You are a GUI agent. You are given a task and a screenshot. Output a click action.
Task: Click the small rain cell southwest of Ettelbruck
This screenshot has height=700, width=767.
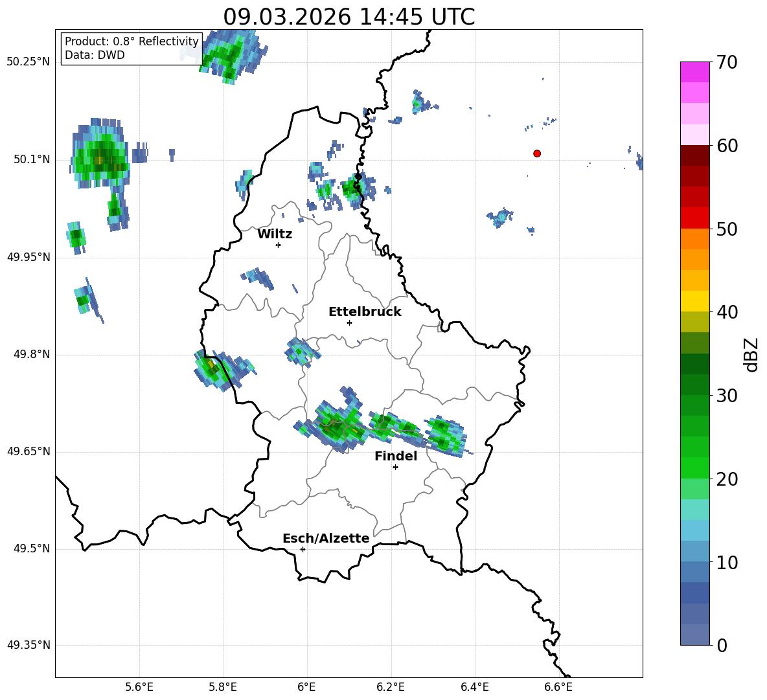[302, 352]
